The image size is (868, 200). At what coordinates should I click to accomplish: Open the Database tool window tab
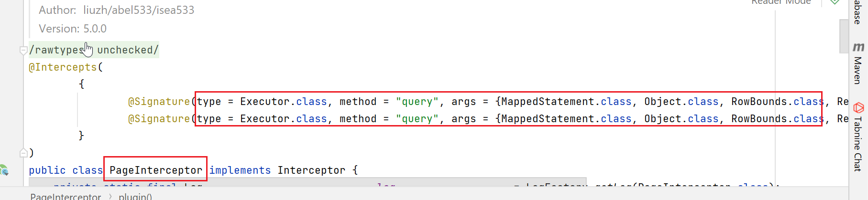coord(858,12)
